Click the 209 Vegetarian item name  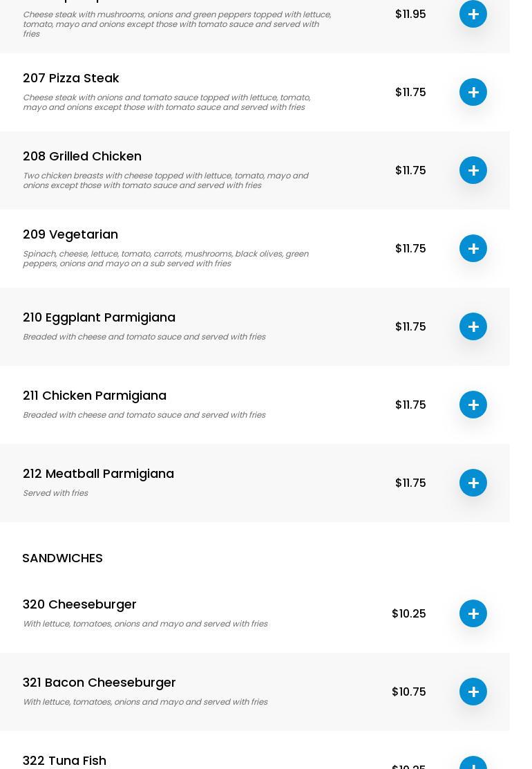click(x=70, y=234)
